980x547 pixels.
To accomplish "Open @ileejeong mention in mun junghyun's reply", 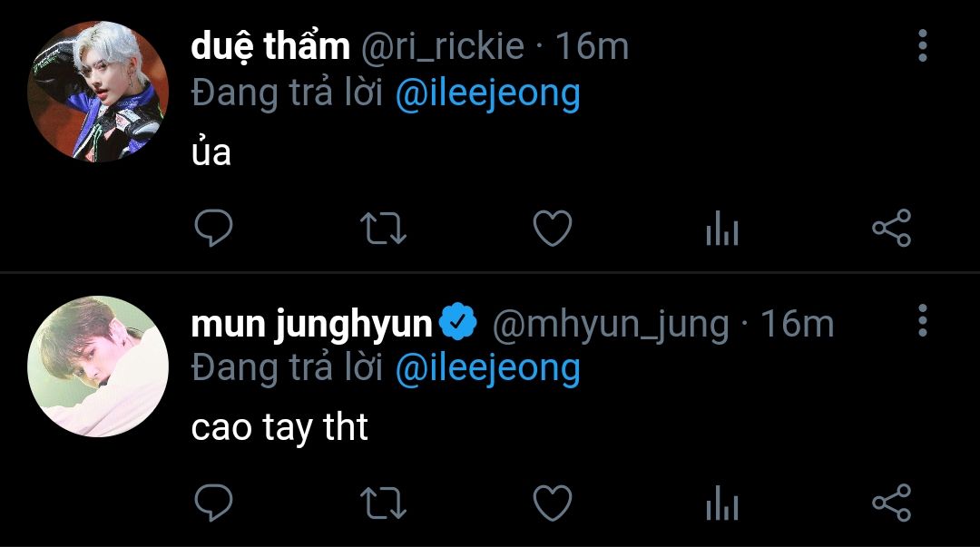I will point(488,368).
